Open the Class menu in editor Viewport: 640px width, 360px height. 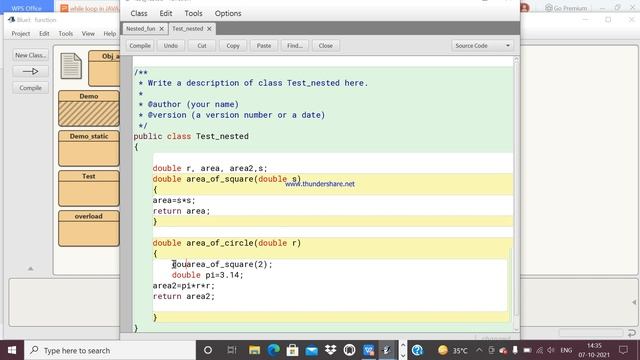click(139, 13)
